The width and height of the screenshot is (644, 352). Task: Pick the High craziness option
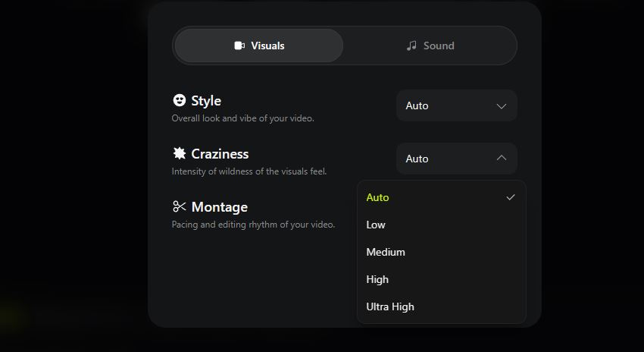(x=377, y=279)
